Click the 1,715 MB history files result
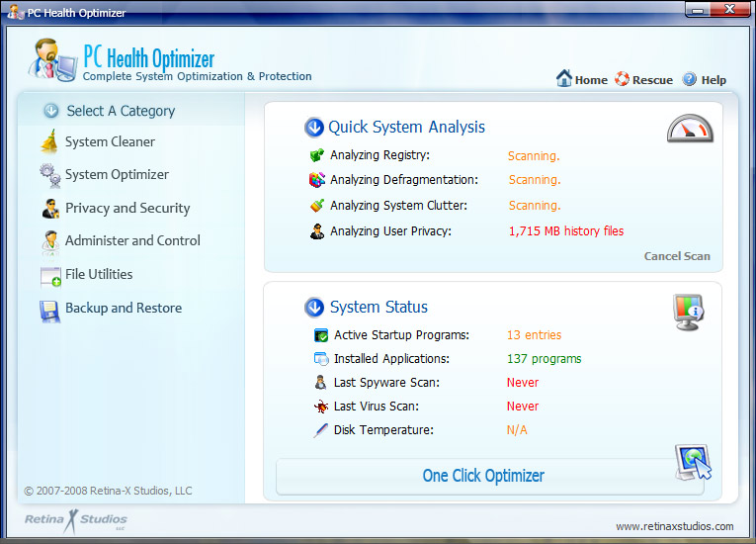 tap(566, 231)
